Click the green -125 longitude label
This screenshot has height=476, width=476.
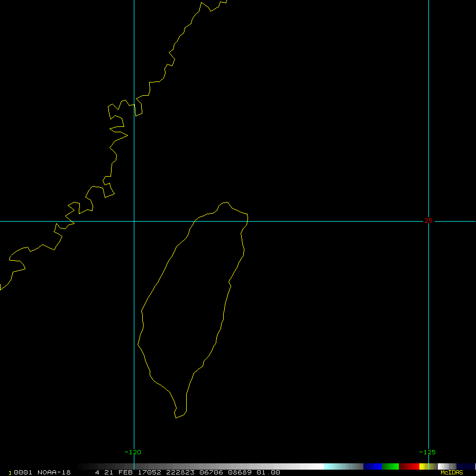[x=427, y=452]
